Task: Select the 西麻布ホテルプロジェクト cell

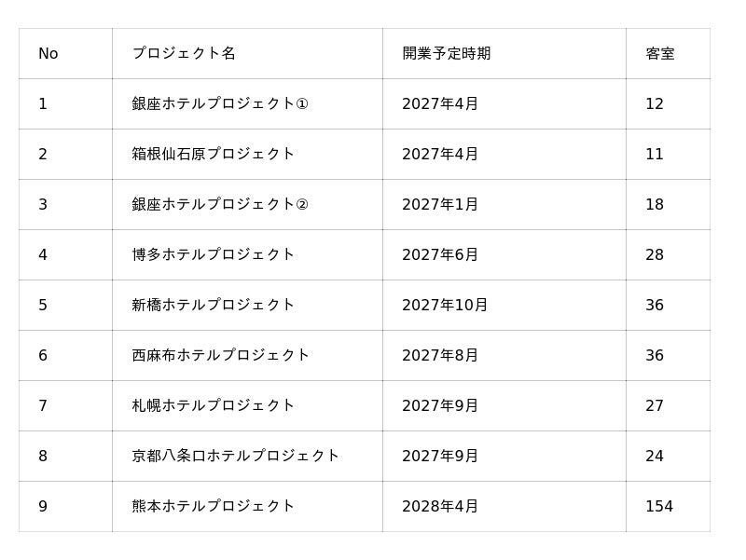Action: click(x=247, y=356)
